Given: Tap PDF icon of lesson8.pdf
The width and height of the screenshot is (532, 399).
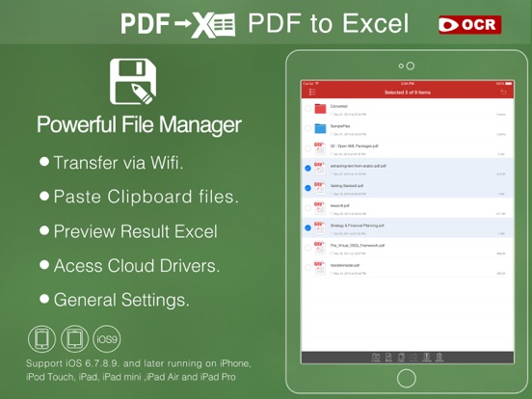Looking at the screenshot, I should [x=320, y=208].
